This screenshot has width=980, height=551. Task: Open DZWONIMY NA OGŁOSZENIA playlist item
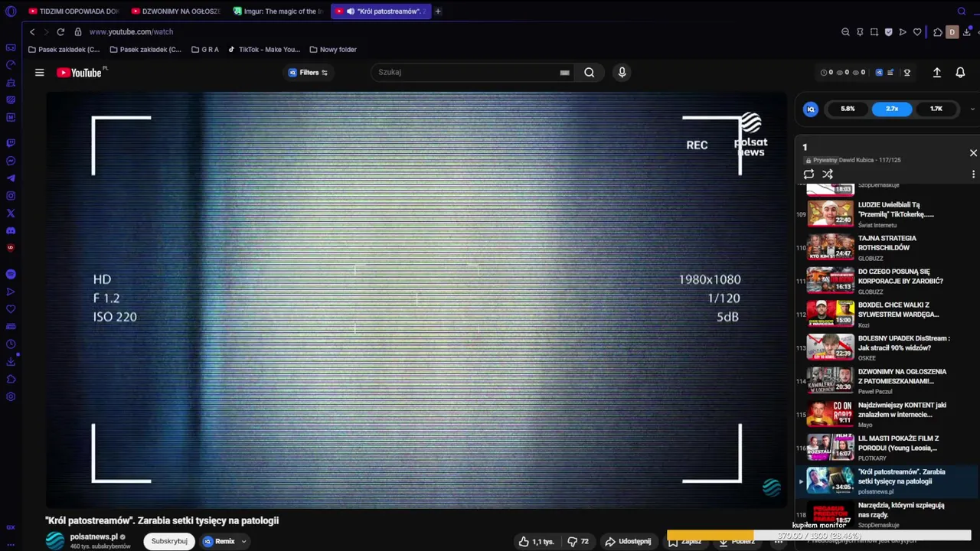click(x=887, y=380)
